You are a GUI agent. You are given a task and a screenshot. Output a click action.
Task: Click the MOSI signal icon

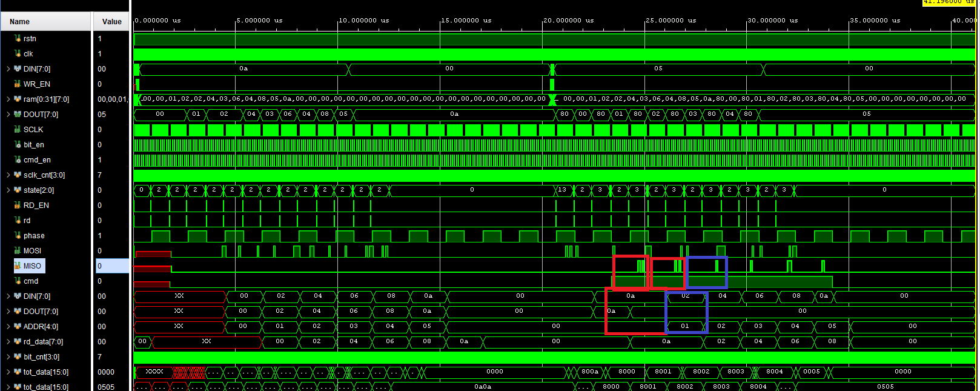click(x=18, y=250)
